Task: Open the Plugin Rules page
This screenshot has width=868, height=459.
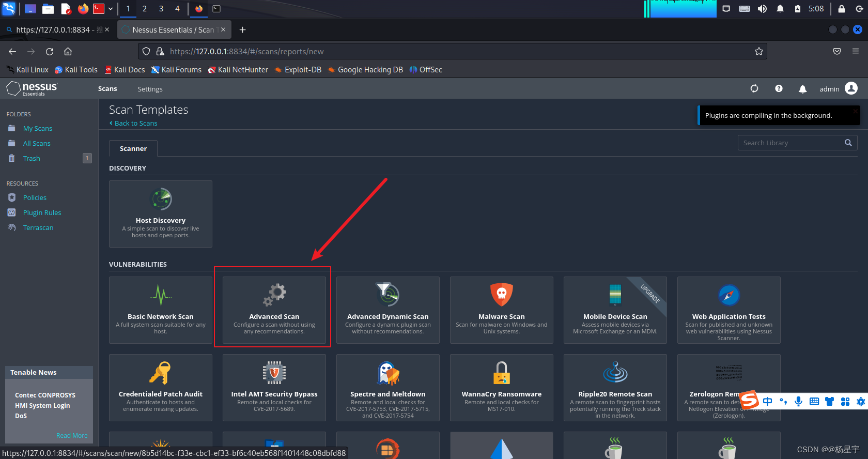Action: [42, 212]
